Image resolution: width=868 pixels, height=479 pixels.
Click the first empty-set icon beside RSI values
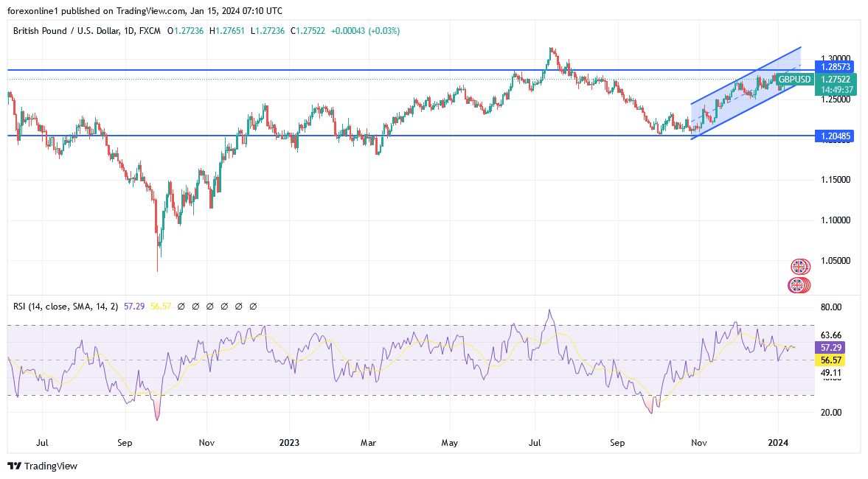pyautogui.click(x=181, y=305)
